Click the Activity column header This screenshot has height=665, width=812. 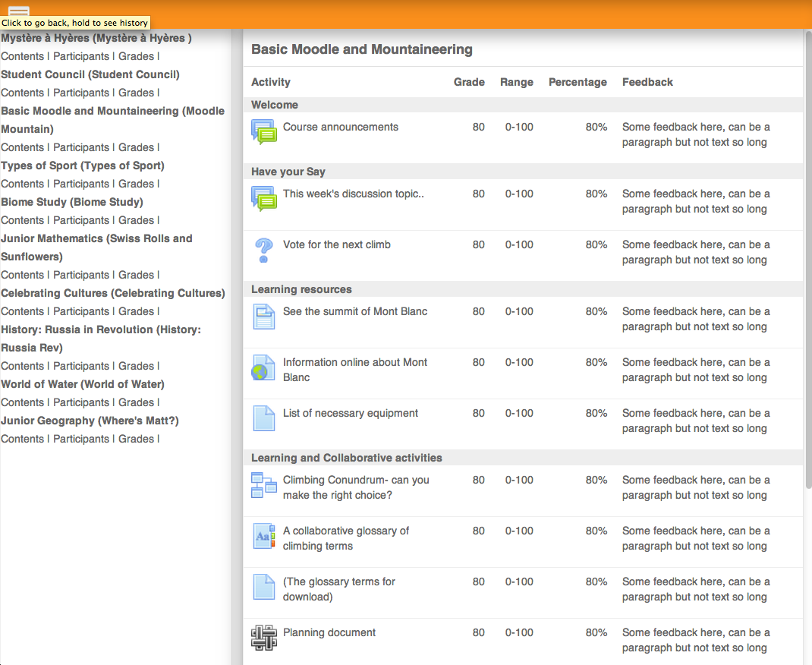(271, 82)
